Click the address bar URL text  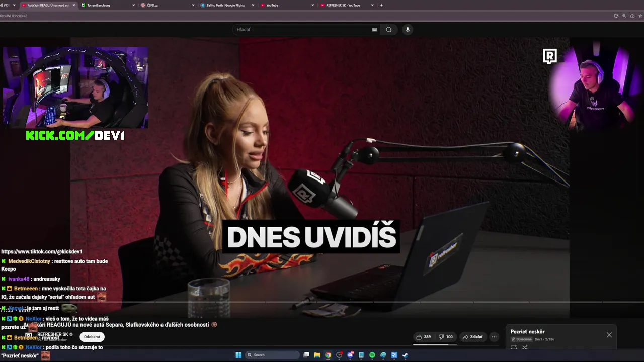14,16
